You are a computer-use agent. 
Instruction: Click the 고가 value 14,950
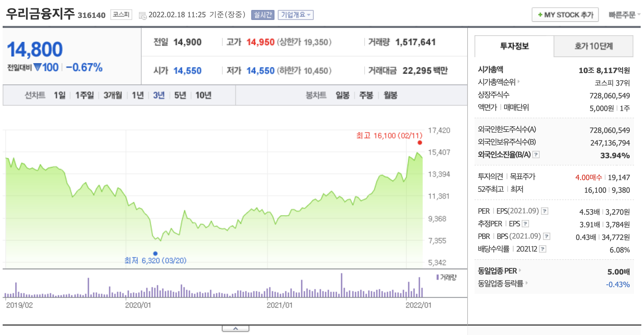click(261, 42)
